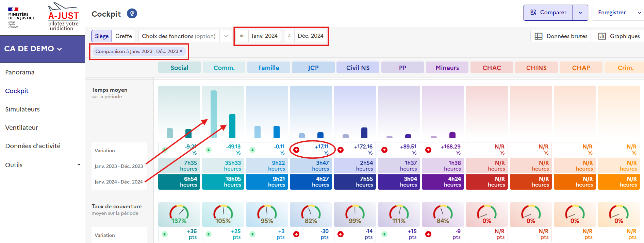
Task: Switch to the Greffe toggle
Action: click(x=123, y=36)
